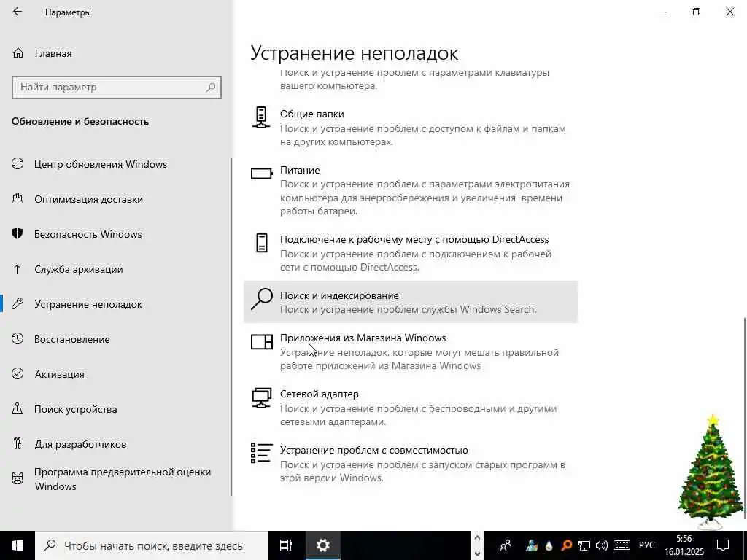Select Подключение к рабочему месту DirectAccess

coord(414,239)
